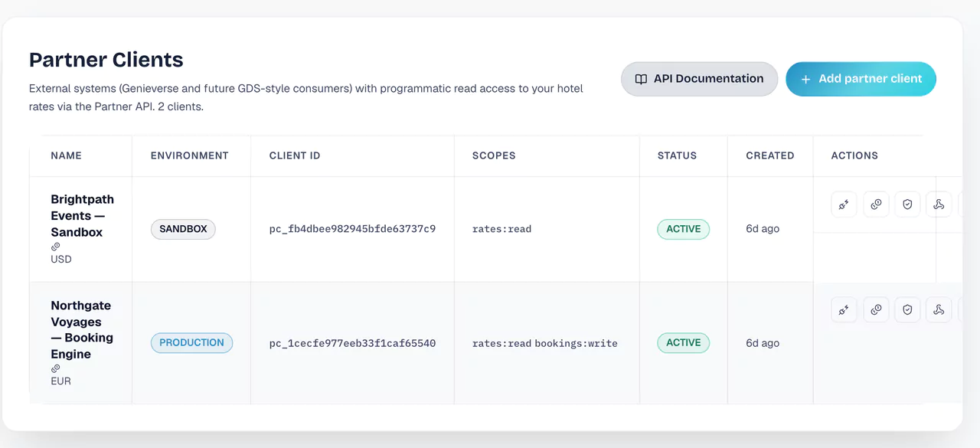Click the plug connection icon for Northgate Voyages
980x448 pixels.
coord(844,310)
